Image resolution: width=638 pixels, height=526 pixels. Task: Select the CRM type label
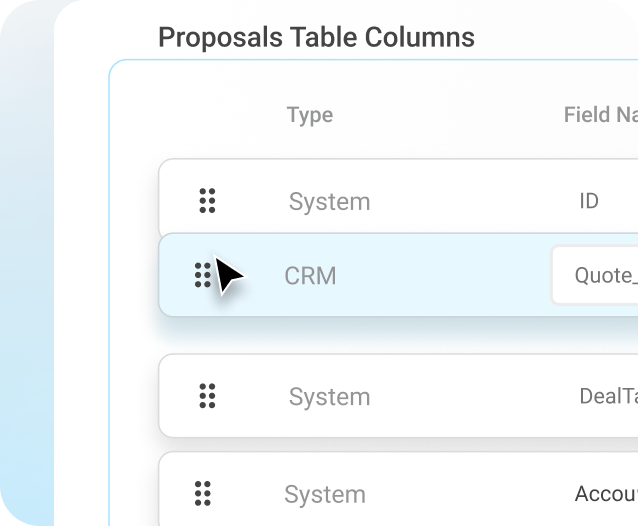(x=310, y=276)
